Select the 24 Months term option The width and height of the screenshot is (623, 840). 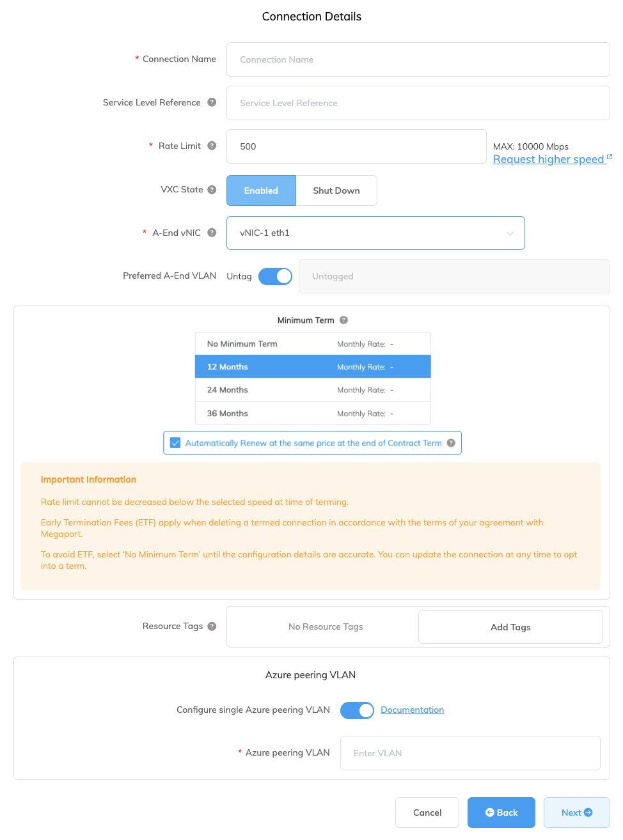(x=312, y=389)
